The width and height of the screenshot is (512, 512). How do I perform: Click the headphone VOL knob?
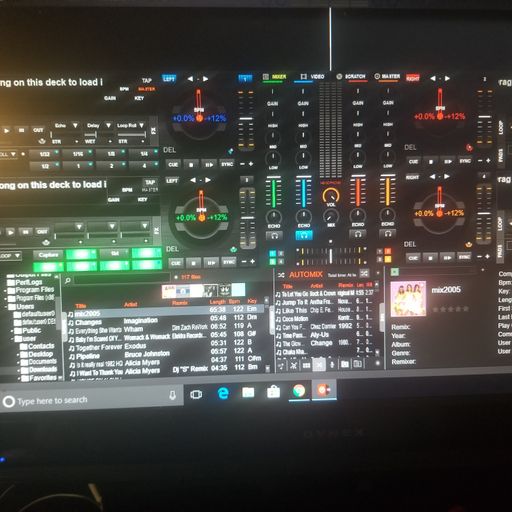click(x=331, y=196)
